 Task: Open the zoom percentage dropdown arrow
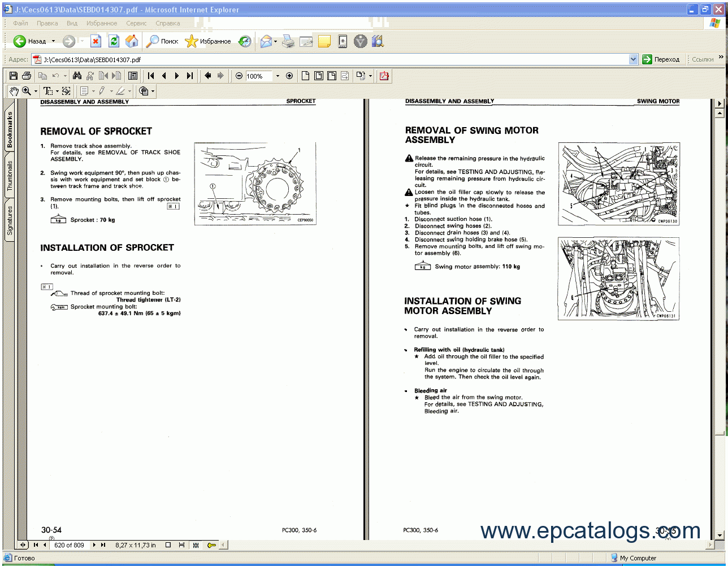tap(278, 76)
